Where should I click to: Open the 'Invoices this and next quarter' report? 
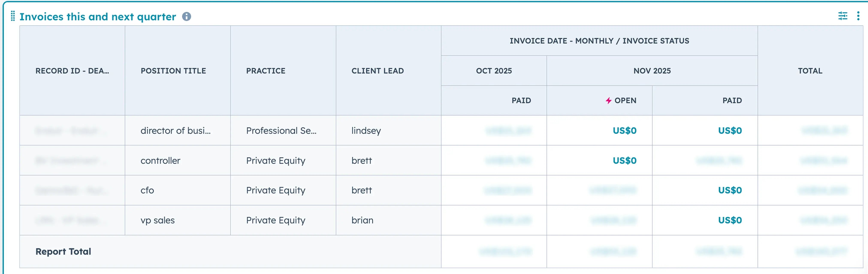[97, 17]
